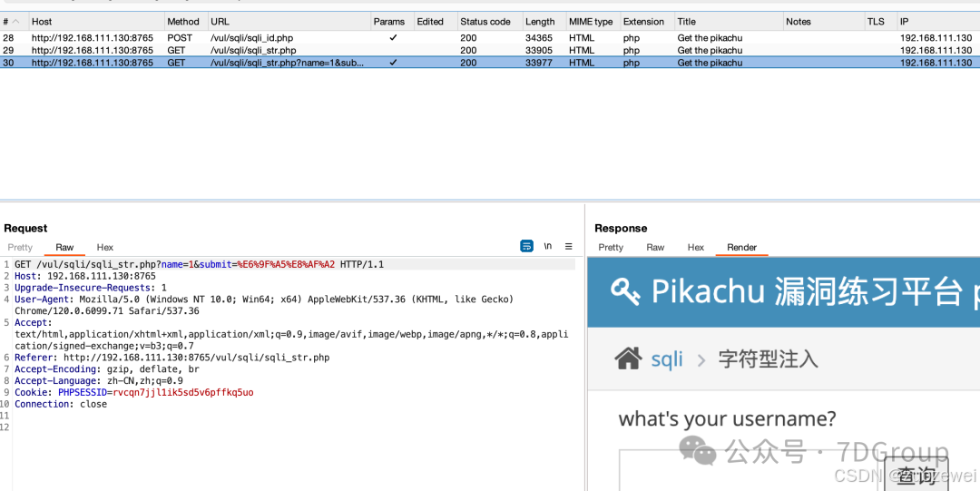Click the Title cell in row 29
The width and height of the screenshot is (980, 491).
click(710, 50)
